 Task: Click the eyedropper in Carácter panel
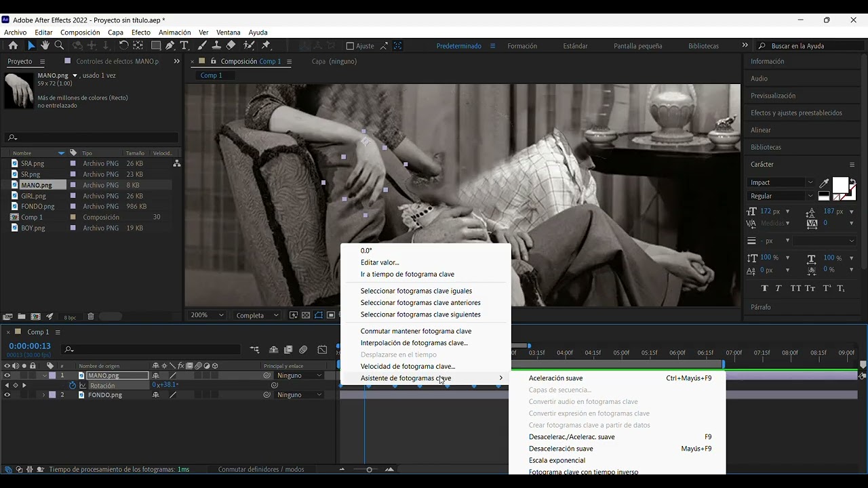click(x=824, y=182)
